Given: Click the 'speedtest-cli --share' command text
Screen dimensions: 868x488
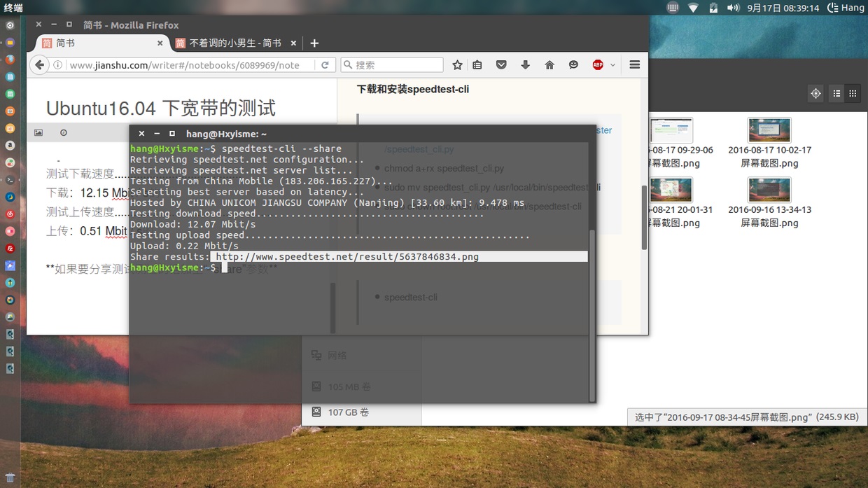Looking at the screenshot, I should click(x=281, y=149).
